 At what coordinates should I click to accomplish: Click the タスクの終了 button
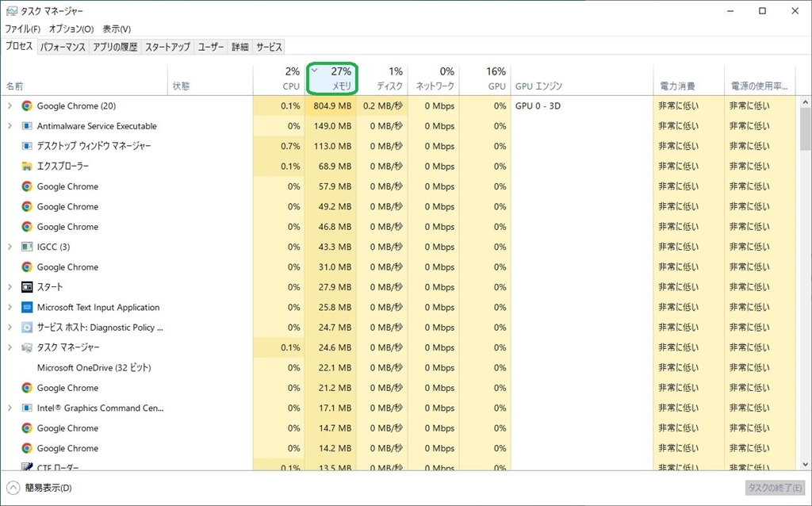(x=775, y=488)
